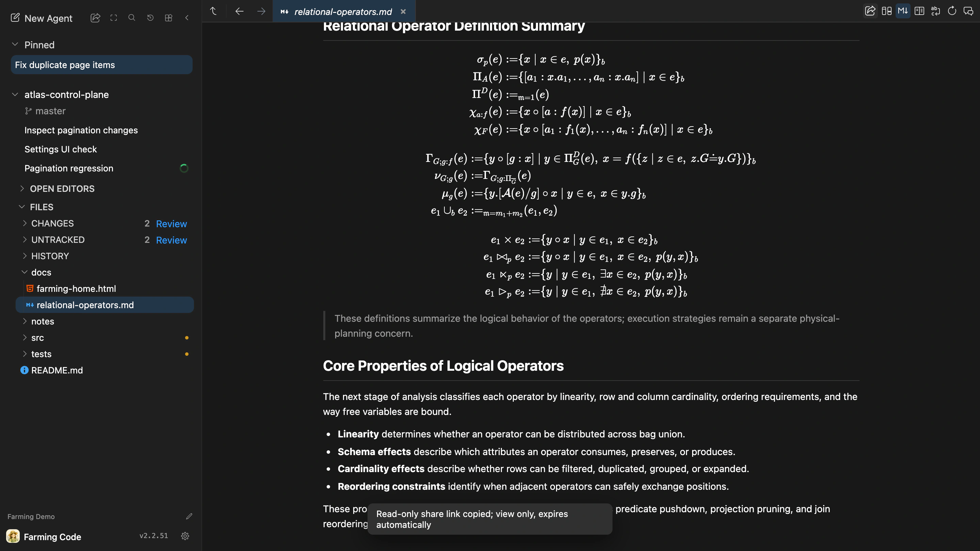Navigate back with the left arrow
Viewport: 980px width, 551px height.
tap(239, 11)
